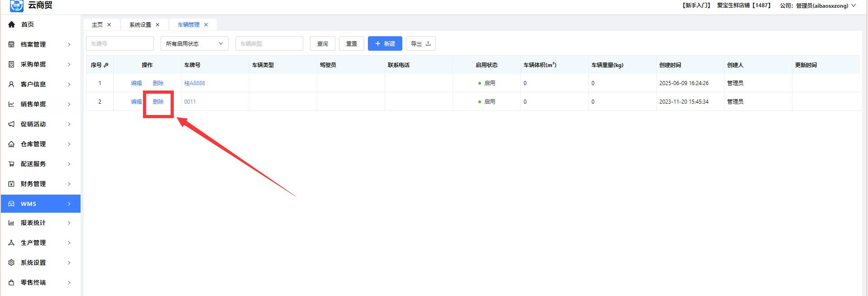Click the home icon in the sidebar
Viewport: 868px width, 296px height.
pyautogui.click(x=11, y=24)
